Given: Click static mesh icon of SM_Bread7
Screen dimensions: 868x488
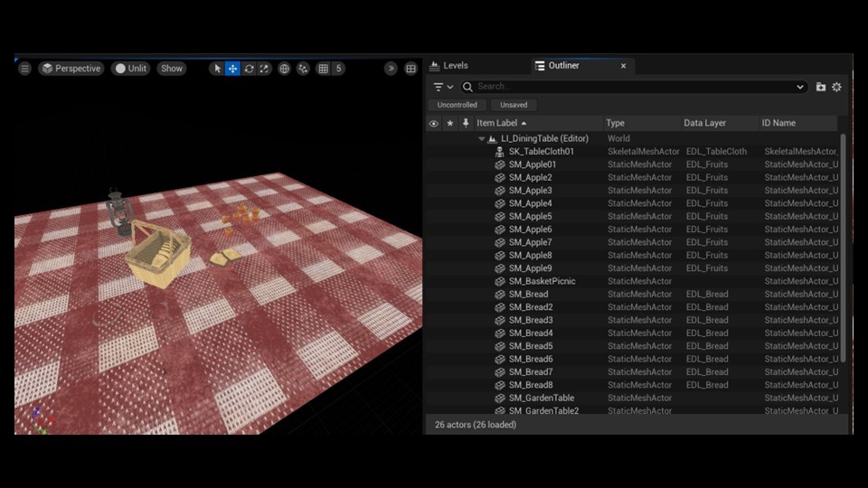Looking at the screenshot, I should click(500, 373).
